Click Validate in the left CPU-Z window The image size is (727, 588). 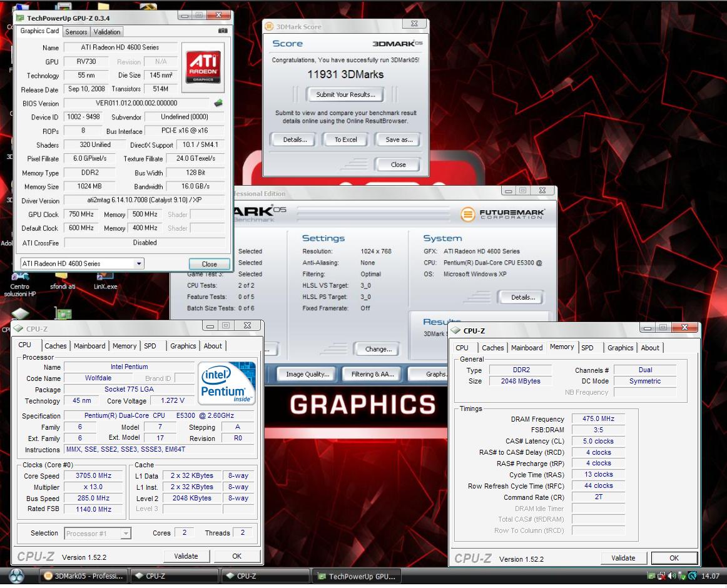pyautogui.click(x=186, y=556)
